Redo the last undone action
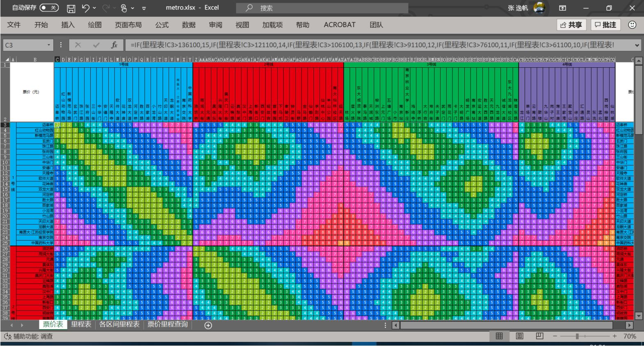The image size is (644, 346). 106,8
